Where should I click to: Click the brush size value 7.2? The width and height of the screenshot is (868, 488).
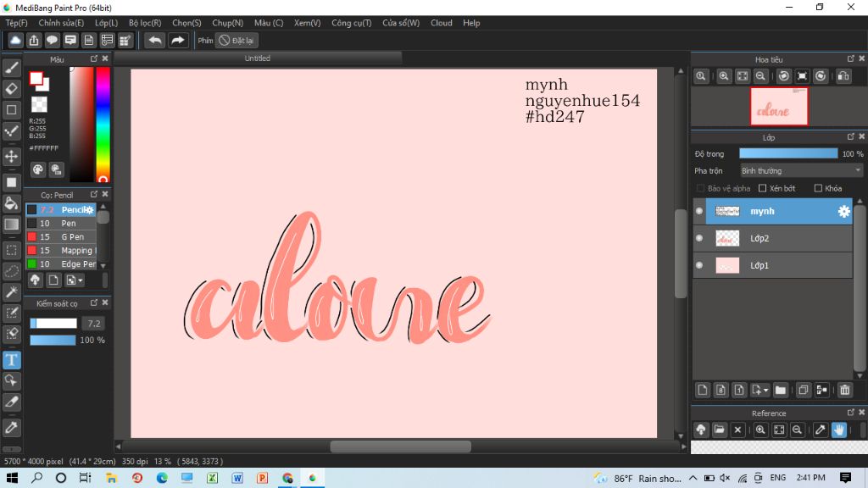(x=93, y=324)
